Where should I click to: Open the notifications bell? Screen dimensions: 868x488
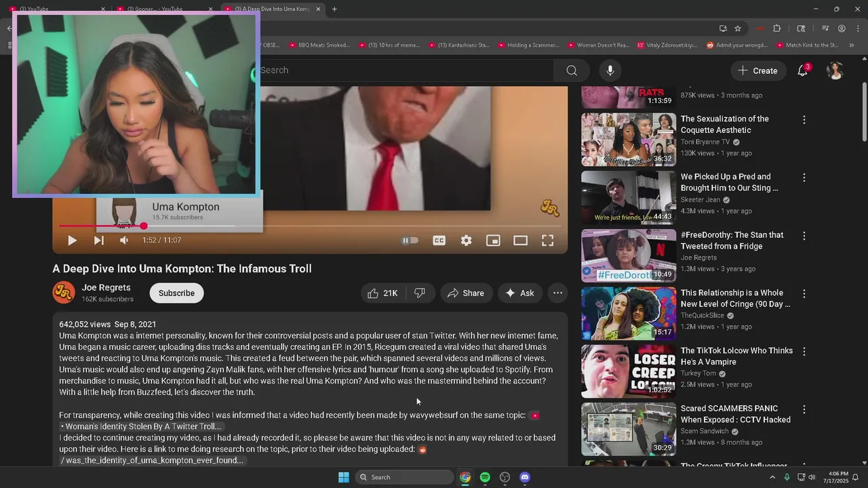803,70
